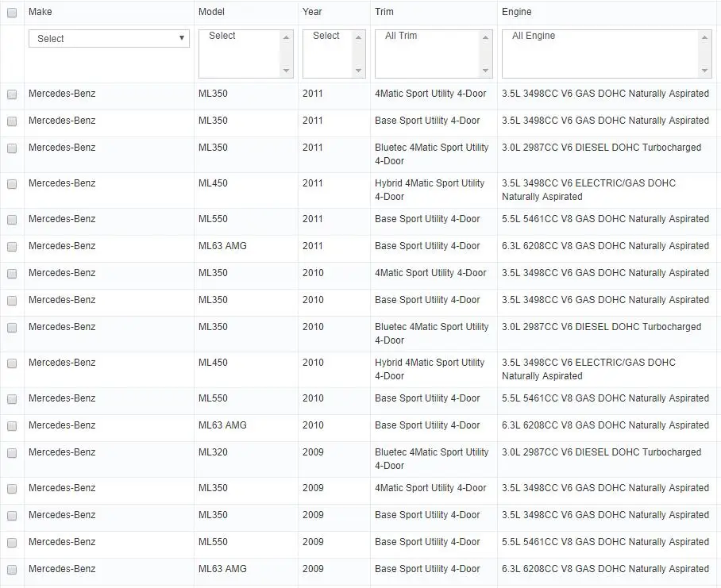Viewport: 721px width, 588px height.
Task: Check the 2011 ML350 4Matic row checkbox
Action: [x=12, y=94]
